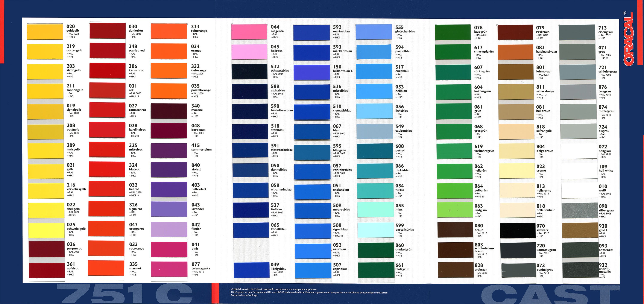Click the '590 heidelbeerblau' label text
This screenshot has height=304, width=644.
click(282, 108)
